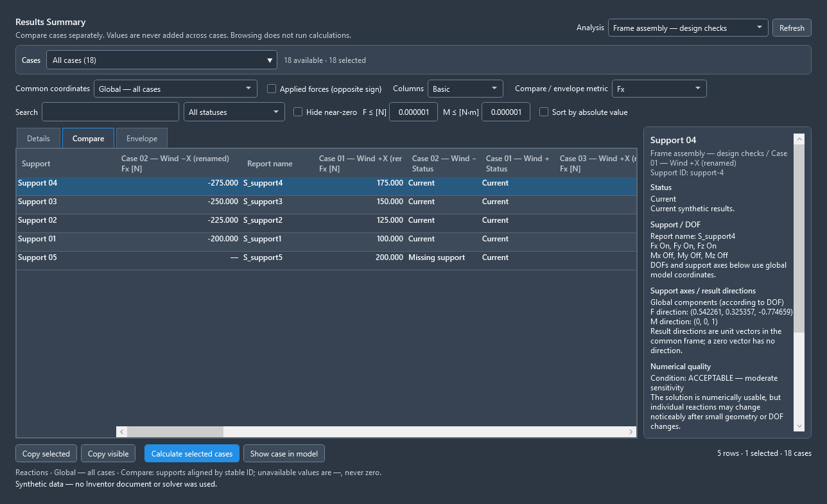Open the Analysis dropdown
This screenshot has height=504, width=827.
coord(688,28)
